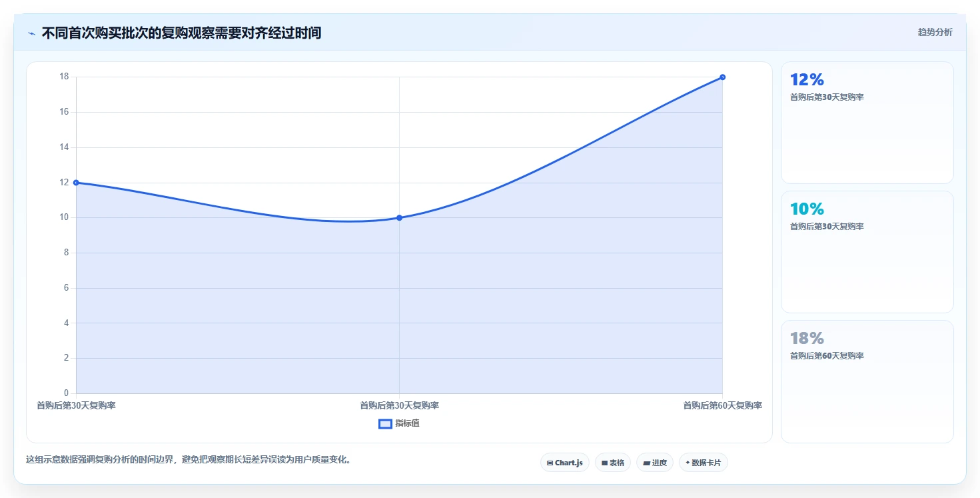Click the 首购后第30天复购率 caption under 10%

827,227
